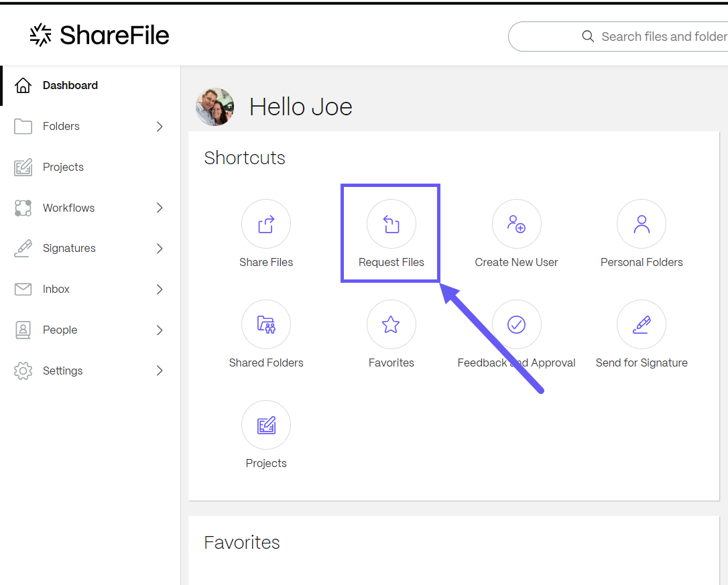Screen dimensions: 728x585
Task: Open People from the sidebar menu
Action: click(60, 330)
